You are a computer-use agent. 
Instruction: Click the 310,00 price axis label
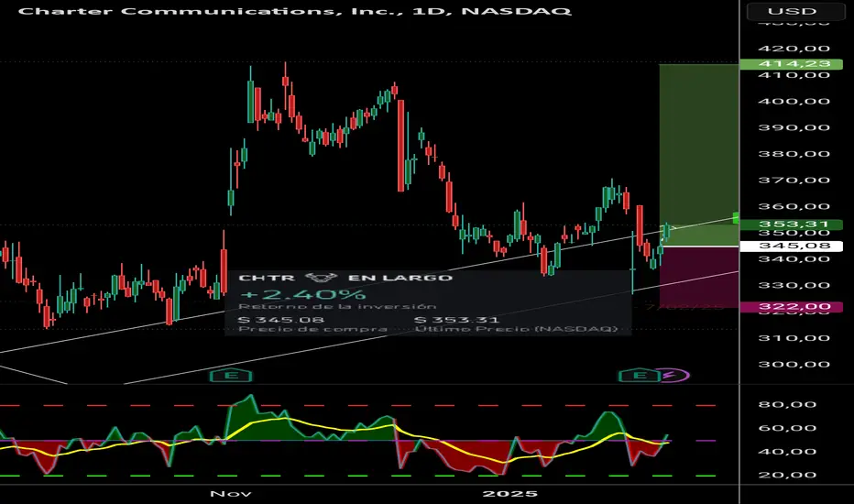pos(794,338)
